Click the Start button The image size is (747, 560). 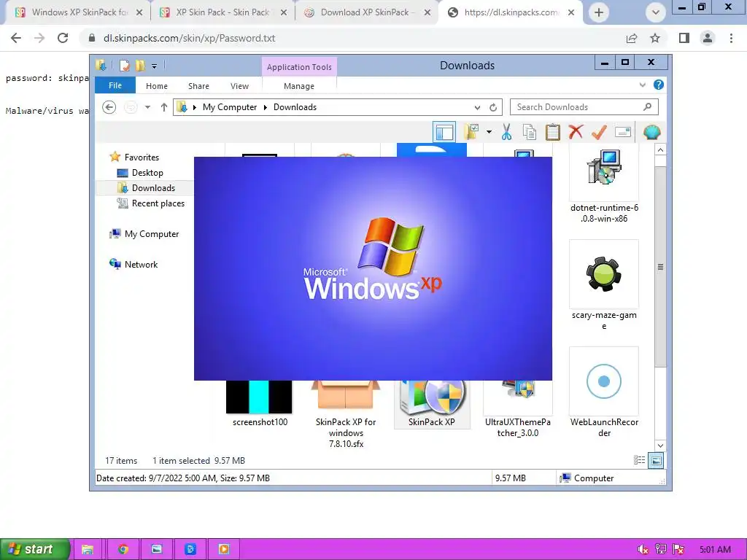coord(35,549)
